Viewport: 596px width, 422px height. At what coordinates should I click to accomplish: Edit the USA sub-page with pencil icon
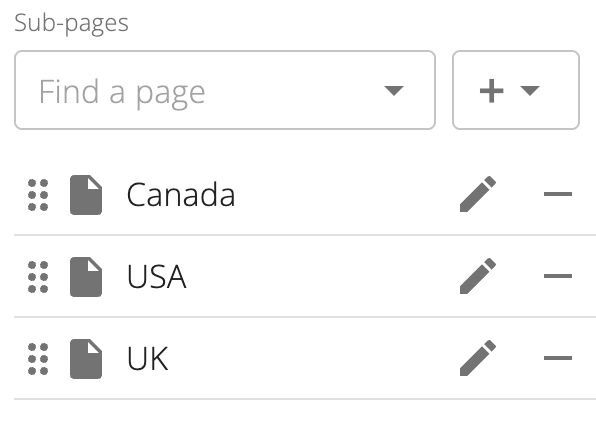tap(478, 276)
